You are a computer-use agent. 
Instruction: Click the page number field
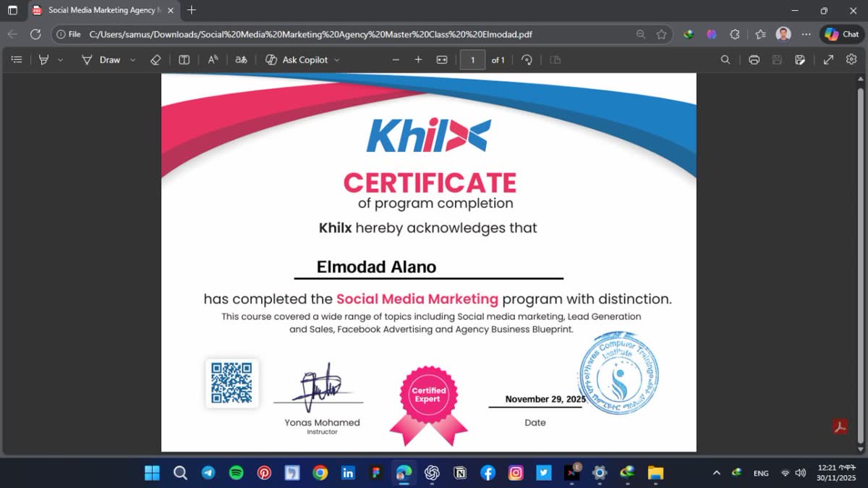[472, 60]
